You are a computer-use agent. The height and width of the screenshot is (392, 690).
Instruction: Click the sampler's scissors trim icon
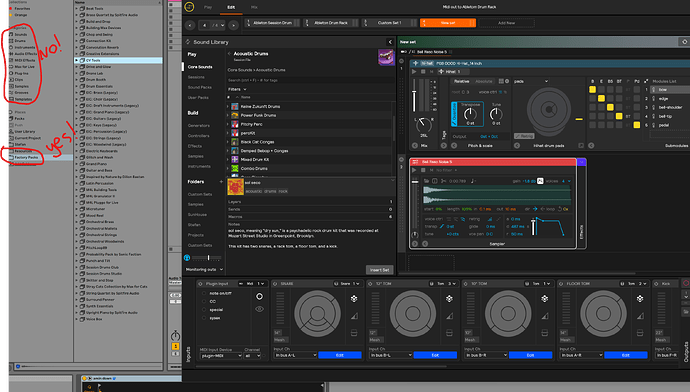point(443,181)
